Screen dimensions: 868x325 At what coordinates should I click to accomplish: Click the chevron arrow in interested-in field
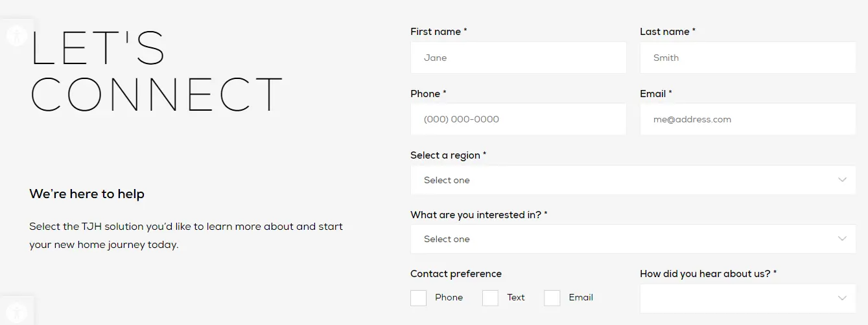pyautogui.click(x=842, y=239)
